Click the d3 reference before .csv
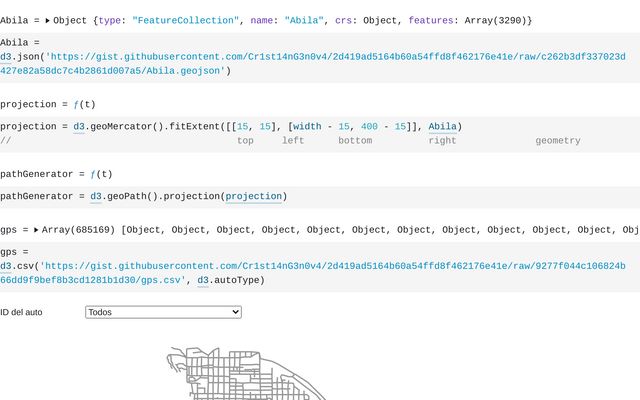The image size is (640, 400). coord(6,267)
